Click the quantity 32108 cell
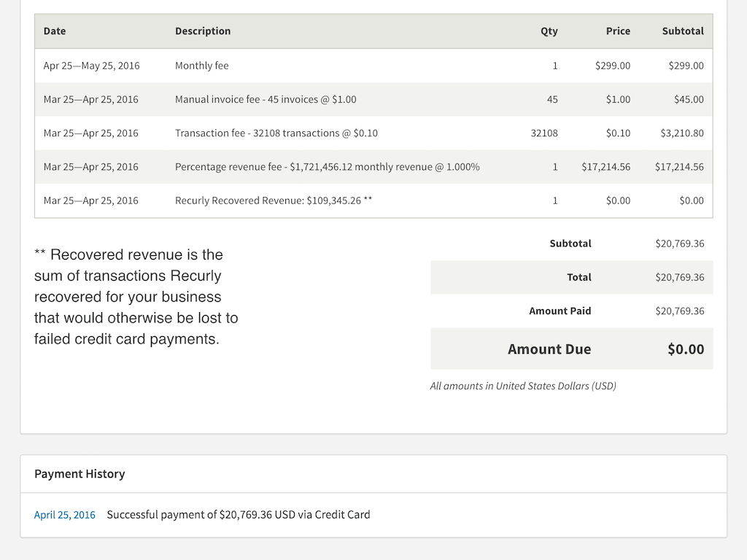This screenshot has width=747, height=560. 544,133
